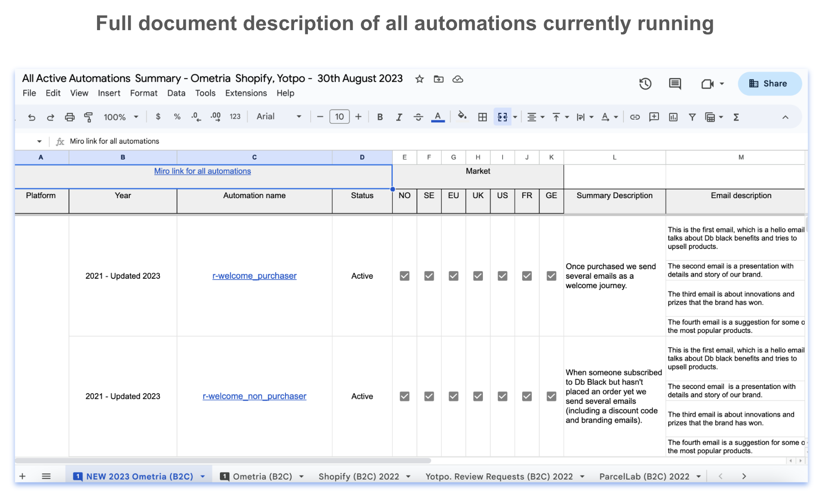
Task: Open the File menu
Action: pos(29,93)
